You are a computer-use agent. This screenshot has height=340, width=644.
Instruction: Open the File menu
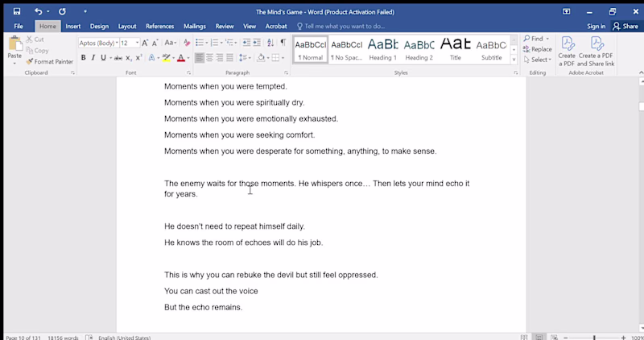point(19,26)
